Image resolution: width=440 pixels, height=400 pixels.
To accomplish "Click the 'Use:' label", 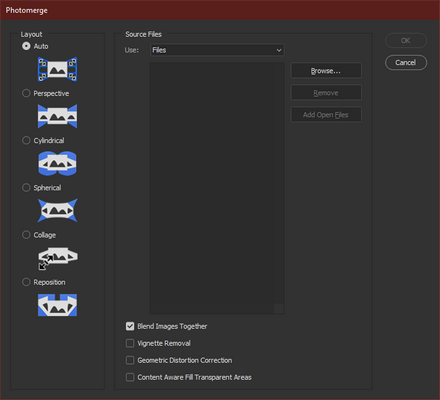I will click(x=131, y=50).
